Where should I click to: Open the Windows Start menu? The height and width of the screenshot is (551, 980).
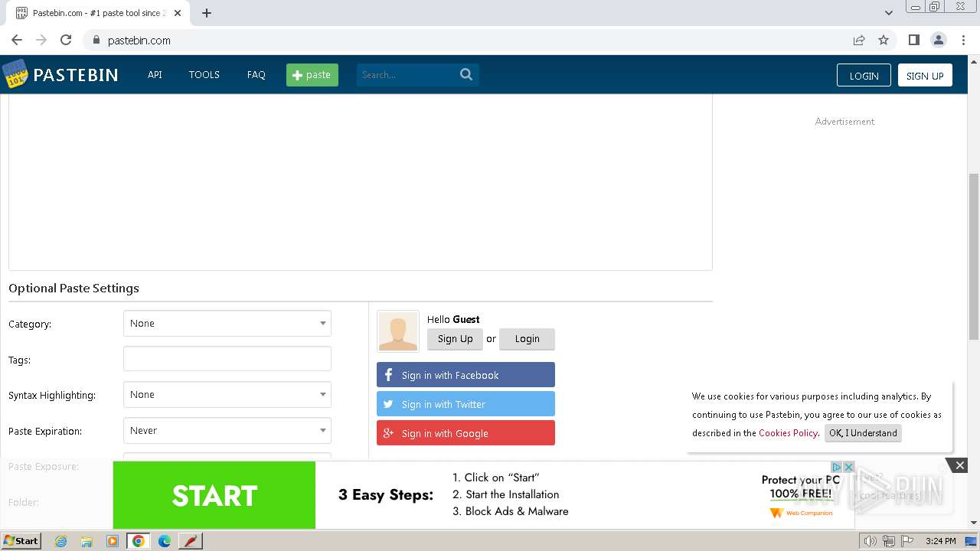point(21,541)
